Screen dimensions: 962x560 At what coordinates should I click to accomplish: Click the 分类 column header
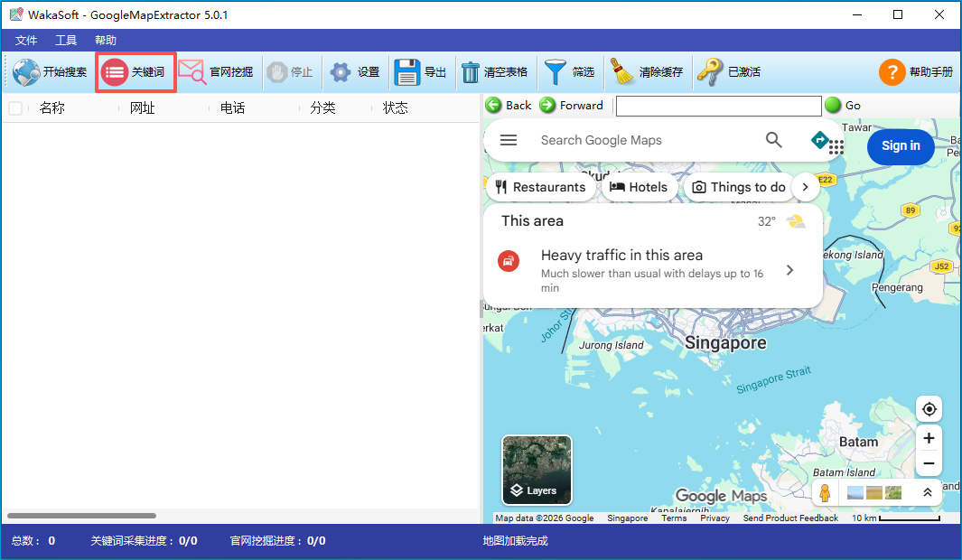322,108
